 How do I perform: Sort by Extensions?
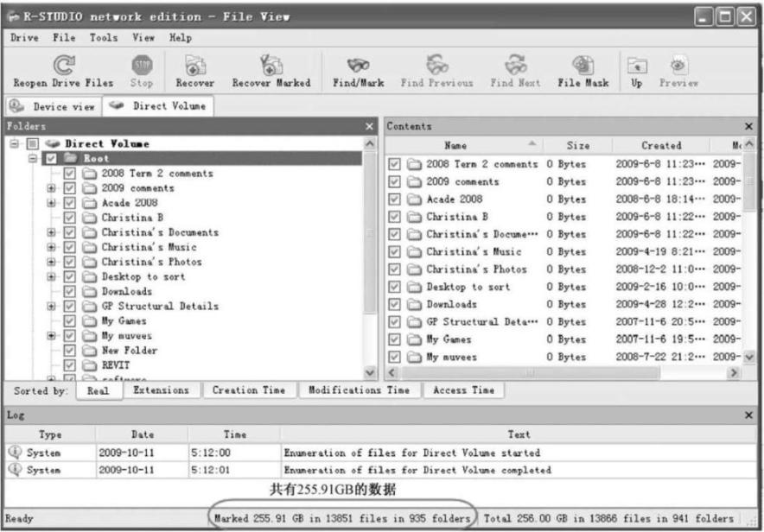click(161, 390)
